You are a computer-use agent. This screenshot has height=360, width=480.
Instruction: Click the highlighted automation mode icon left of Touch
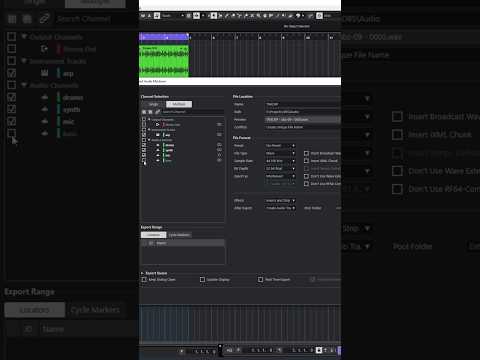point(157,15)
